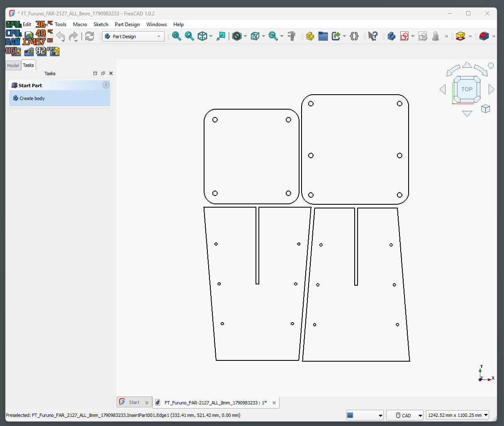
Task: Click the Create body link
Action: pos(32,98)
